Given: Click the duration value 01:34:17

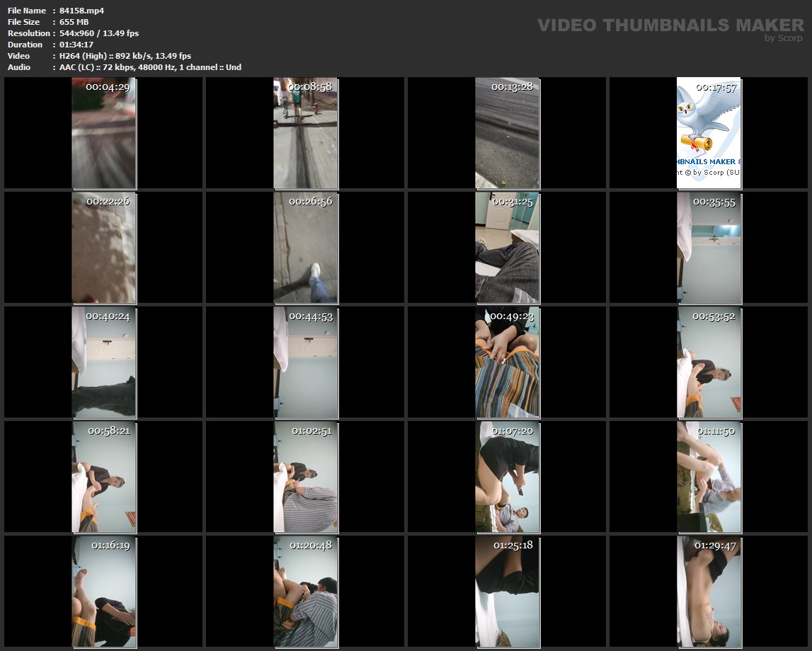Looking at the screenshot, I should pos(76,45).
